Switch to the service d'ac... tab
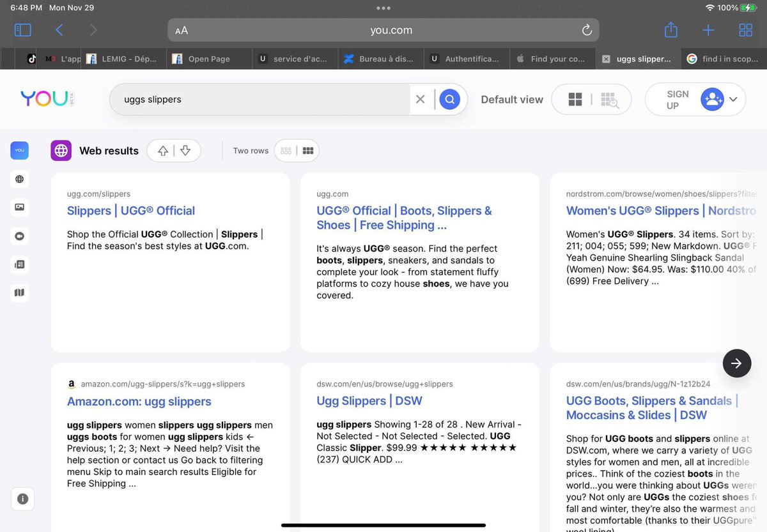This screenshot has height=532, width=767. tap(296, 59)
